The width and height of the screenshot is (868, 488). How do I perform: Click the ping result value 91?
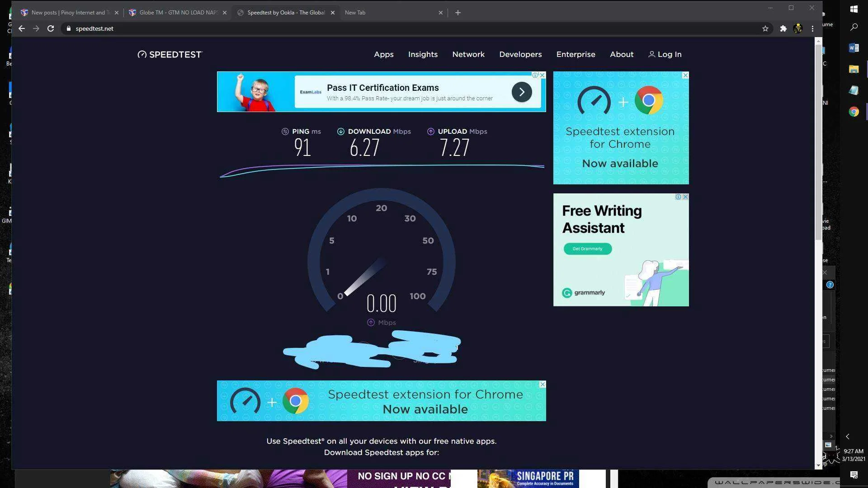[x=302, y=148]
